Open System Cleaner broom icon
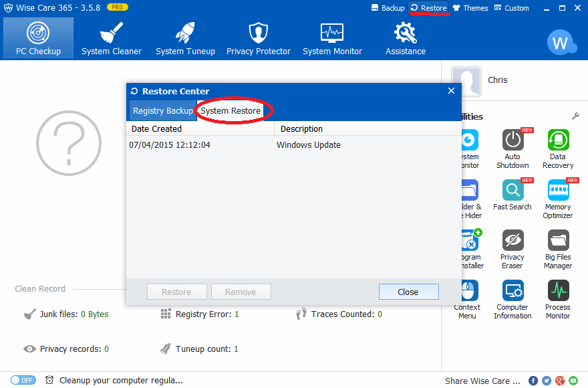 [112, 33]
